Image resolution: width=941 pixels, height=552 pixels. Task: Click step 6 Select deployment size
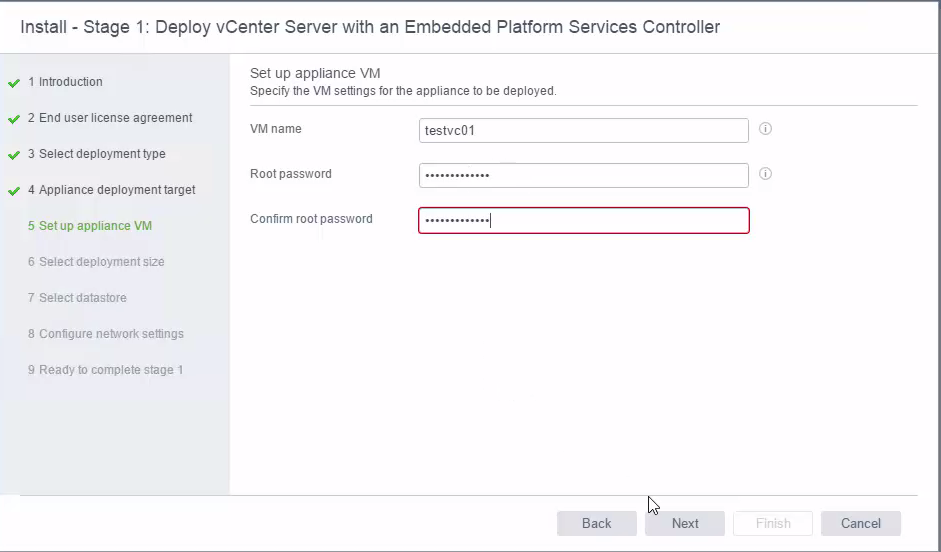(x=96, y=262)
